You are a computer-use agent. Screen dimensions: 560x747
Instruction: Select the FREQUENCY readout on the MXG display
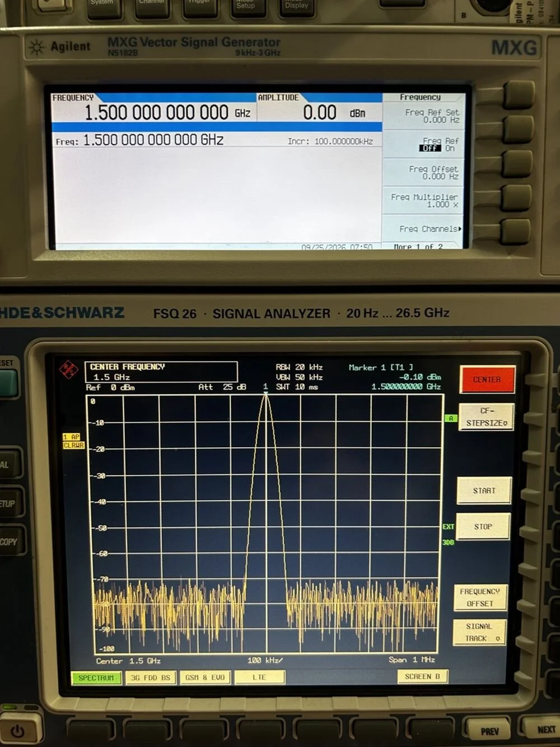(x=153, y=108)
